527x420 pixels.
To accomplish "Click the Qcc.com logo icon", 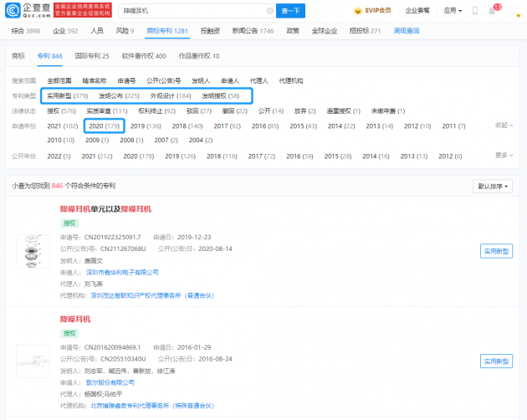I will tap(13, 10).
